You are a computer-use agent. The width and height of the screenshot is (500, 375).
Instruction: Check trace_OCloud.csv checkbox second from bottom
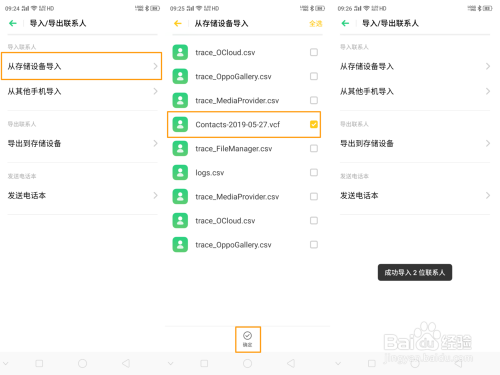pyautogui.click(x=314, y=221)
